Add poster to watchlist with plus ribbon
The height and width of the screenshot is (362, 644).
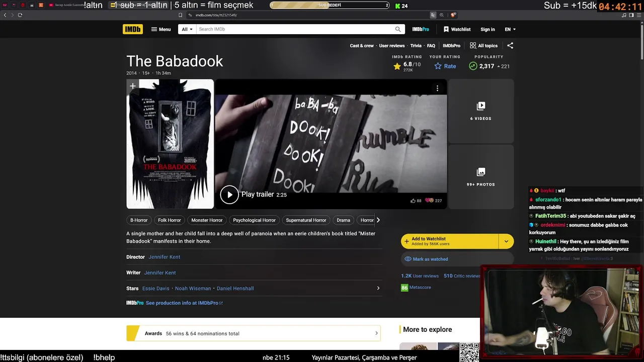click(x=133, y=86)
